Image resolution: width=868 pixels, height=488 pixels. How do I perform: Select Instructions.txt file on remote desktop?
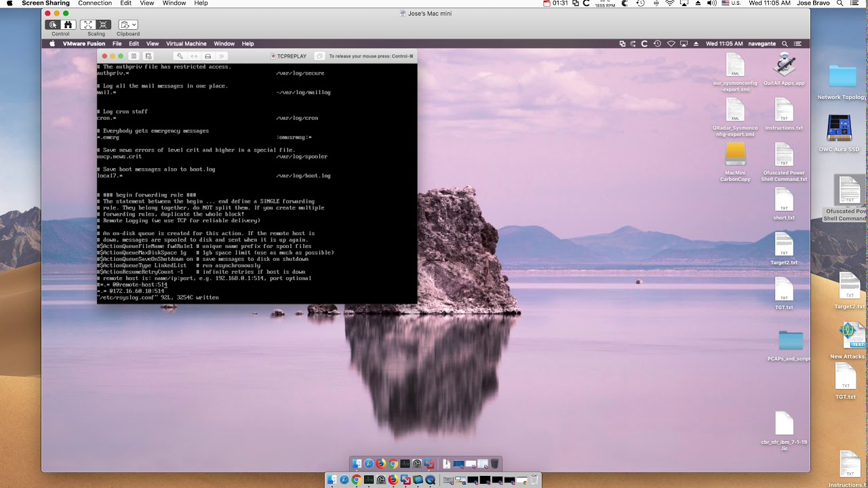(784, 114)
